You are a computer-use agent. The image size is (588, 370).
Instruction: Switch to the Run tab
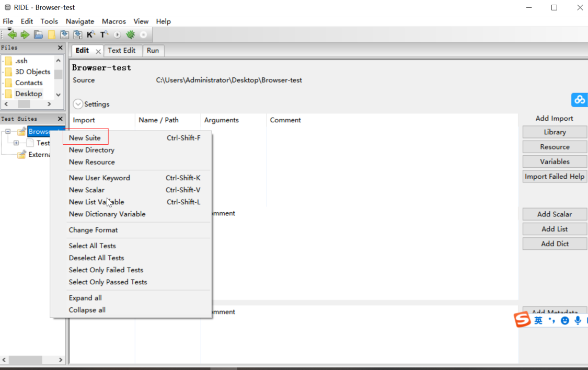click(x=153, y=50)
